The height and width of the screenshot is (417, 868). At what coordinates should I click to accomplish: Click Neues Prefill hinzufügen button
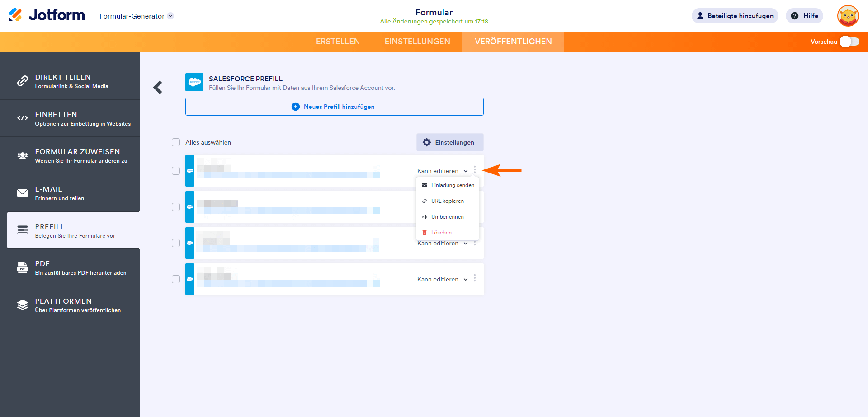(334, 107)
